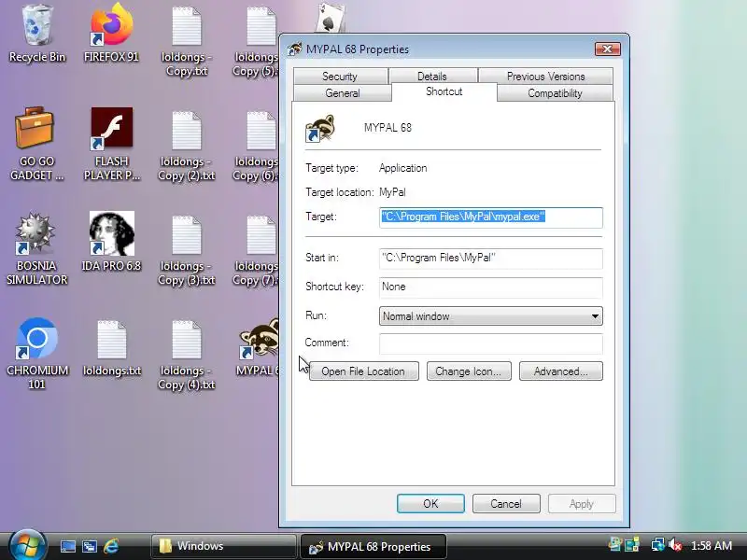747x560 pixels.
Task: Select the IDA PRO 6.8 shortcut
Action: (x=111, y=241)
